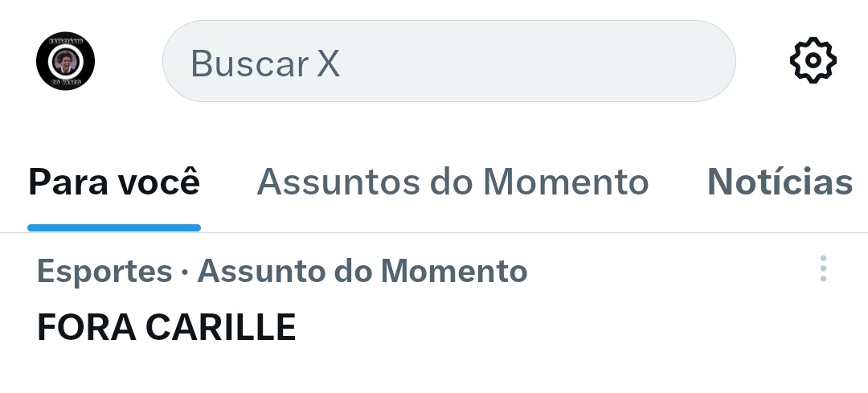Click the Esportes · Assunto do Momento label
Viewport: 868px width, 393px height.
pos(282,272)
